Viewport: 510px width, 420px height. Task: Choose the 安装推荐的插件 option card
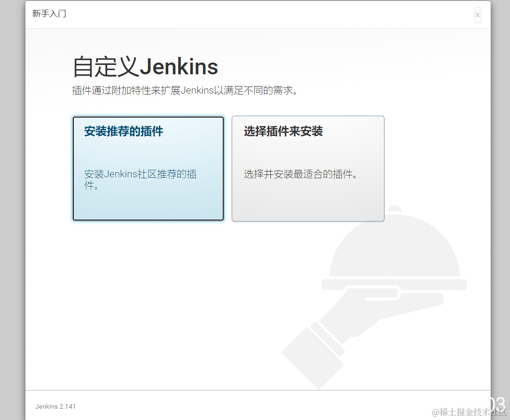[149, 168]
